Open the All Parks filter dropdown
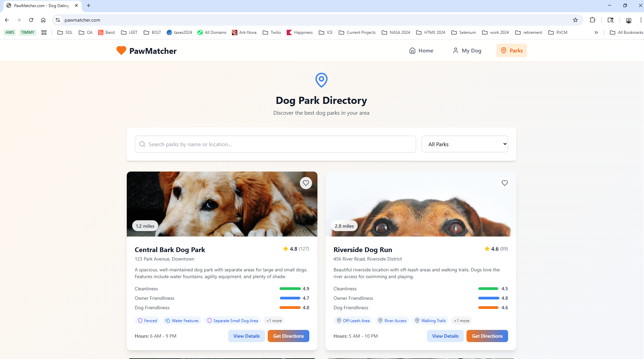This screenshot has height=359, width=644. tap(464, 144)
